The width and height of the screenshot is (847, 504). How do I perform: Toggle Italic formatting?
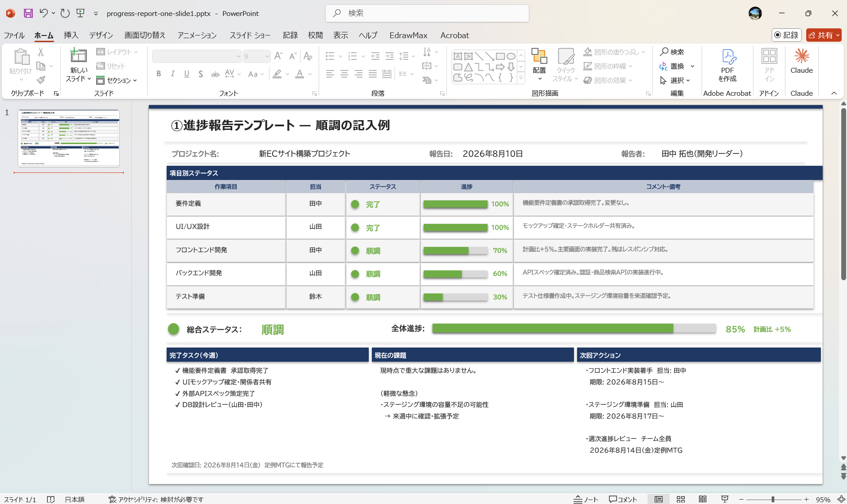pyautogui.click(x=172, y=74)
